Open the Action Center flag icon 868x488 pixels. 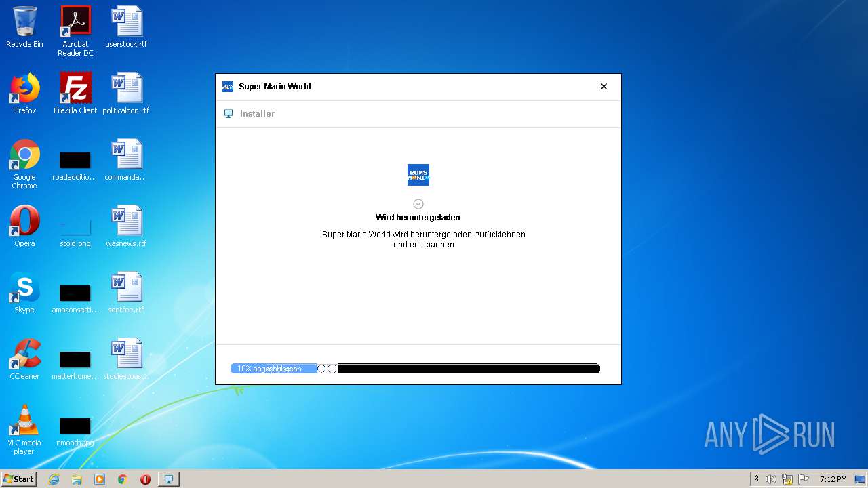[x=804, y=479]
